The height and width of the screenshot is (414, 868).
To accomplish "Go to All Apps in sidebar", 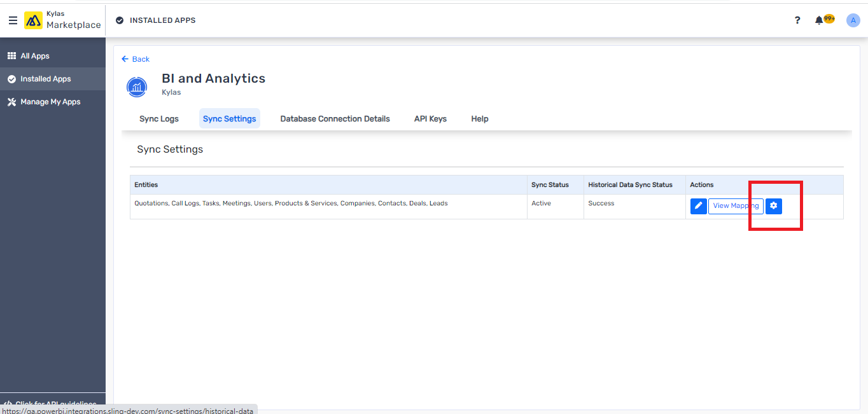I will [x=53, y=56].
